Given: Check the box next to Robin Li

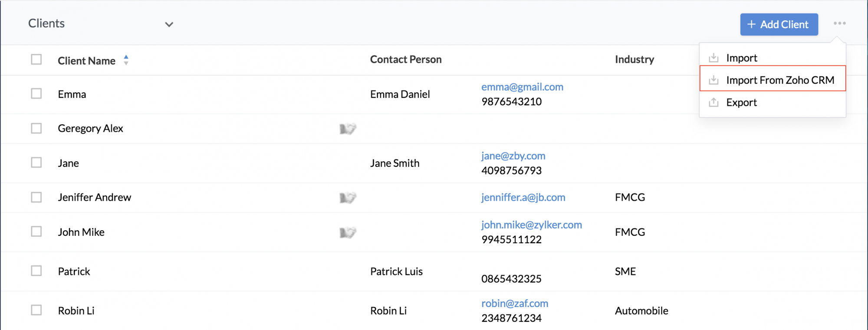Looking at the screenshot, I should click(x=36, y=310).
